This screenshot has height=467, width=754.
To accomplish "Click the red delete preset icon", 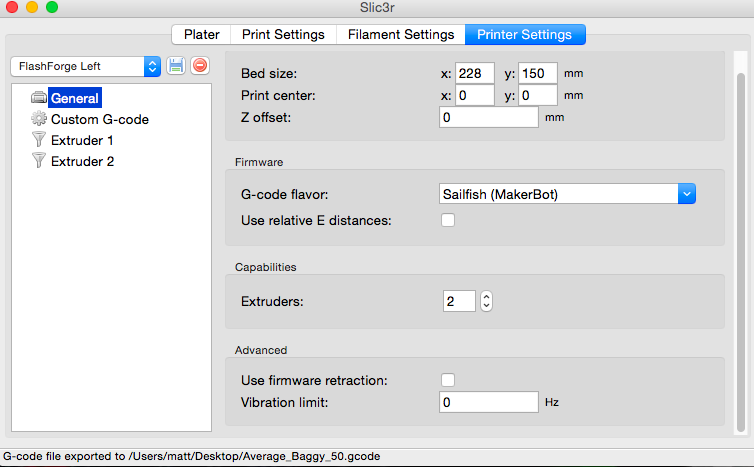I will click(x=200, y=66).
